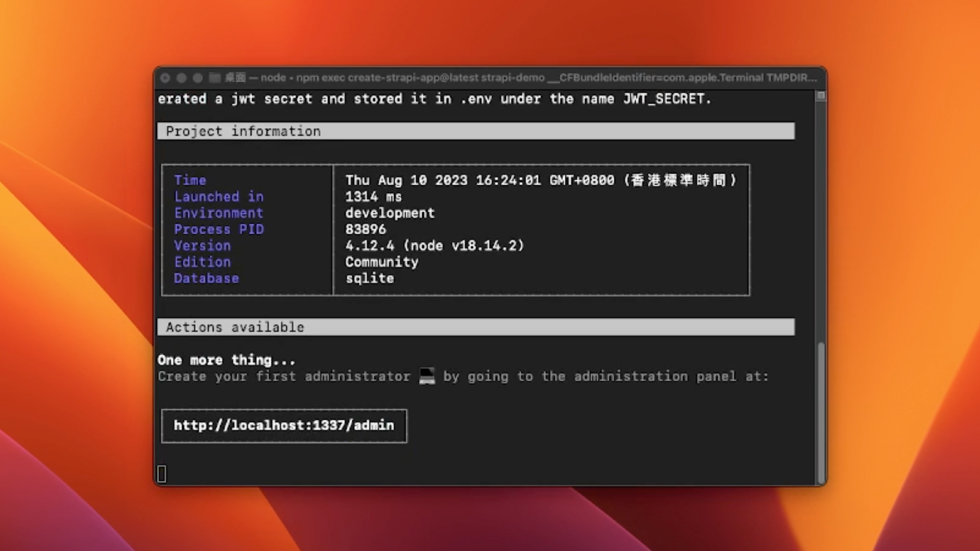
Task: Click the 'One more thing...' heading
Action: pos(226,359)
